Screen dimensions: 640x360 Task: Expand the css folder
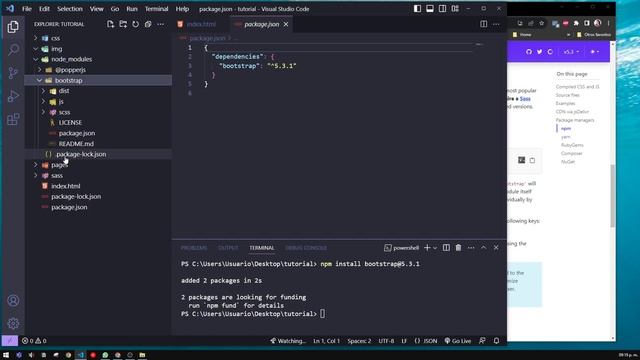click(36, 38)
